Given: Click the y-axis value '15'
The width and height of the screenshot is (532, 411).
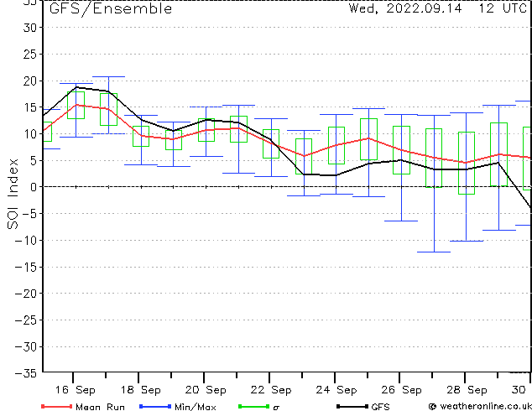Looking at the screenshot, I should click(30, 107).
